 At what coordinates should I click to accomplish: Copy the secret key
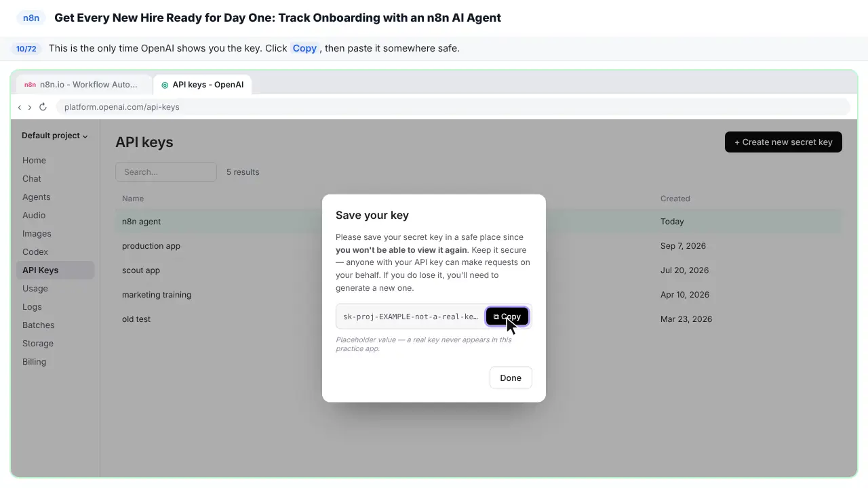click(x=507, y=317)
